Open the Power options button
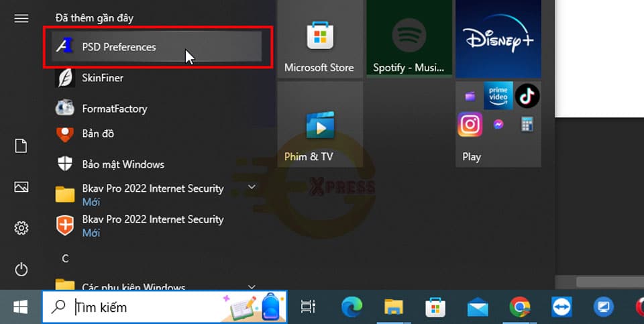Screen dimensions: 644x324 pyautogui.click(x=21, y=270)
